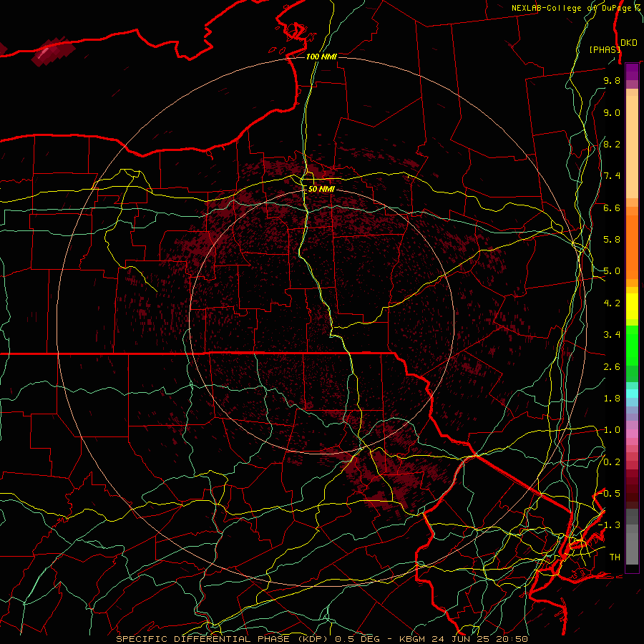Pick the peach band of the color bar

[x=632, y=147]
